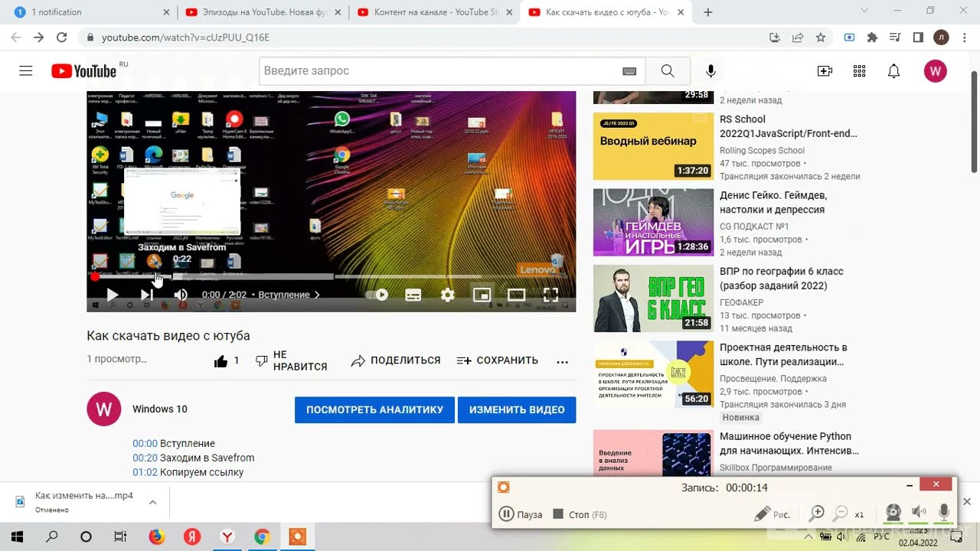Viewport: 980px width, 551px height.
Task: Enable theater mode in the player
Action: pyautogui.click(x=517, y=295)
